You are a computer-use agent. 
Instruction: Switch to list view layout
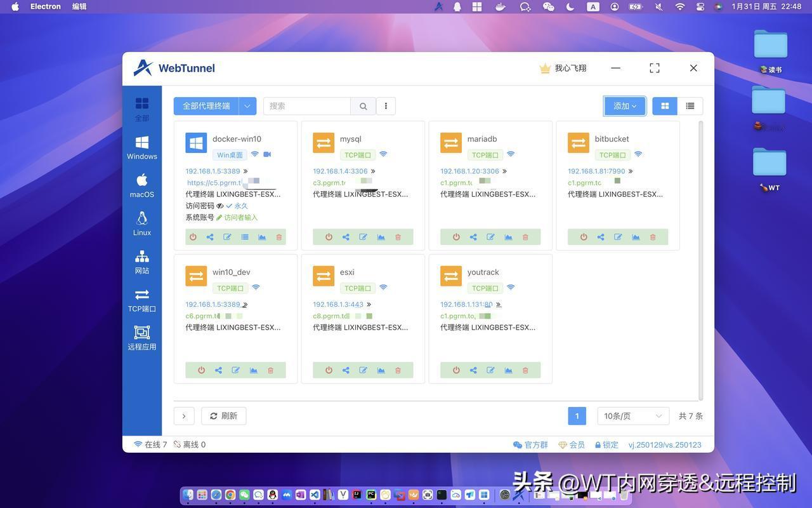click(x=690, y=105)
